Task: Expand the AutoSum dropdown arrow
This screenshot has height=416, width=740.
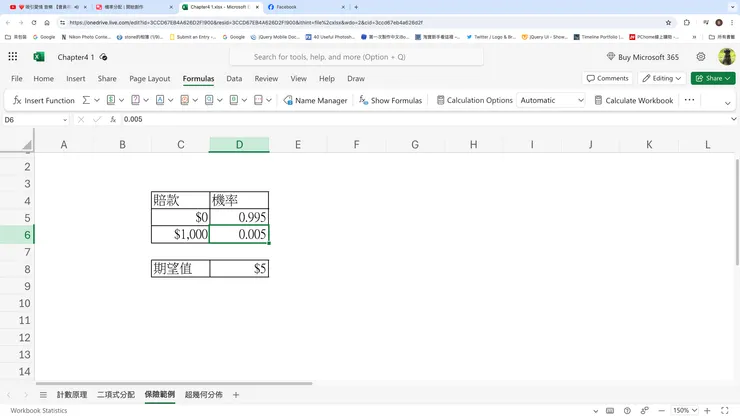Action: (x=97, y=100)
